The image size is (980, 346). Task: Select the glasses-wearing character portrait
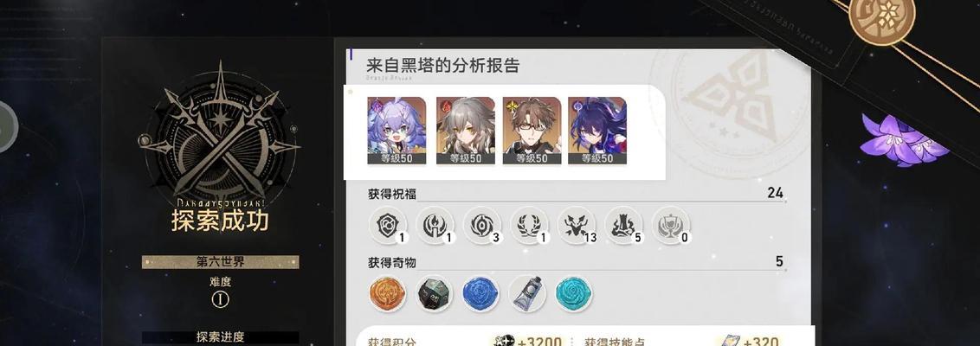(532, 131)
